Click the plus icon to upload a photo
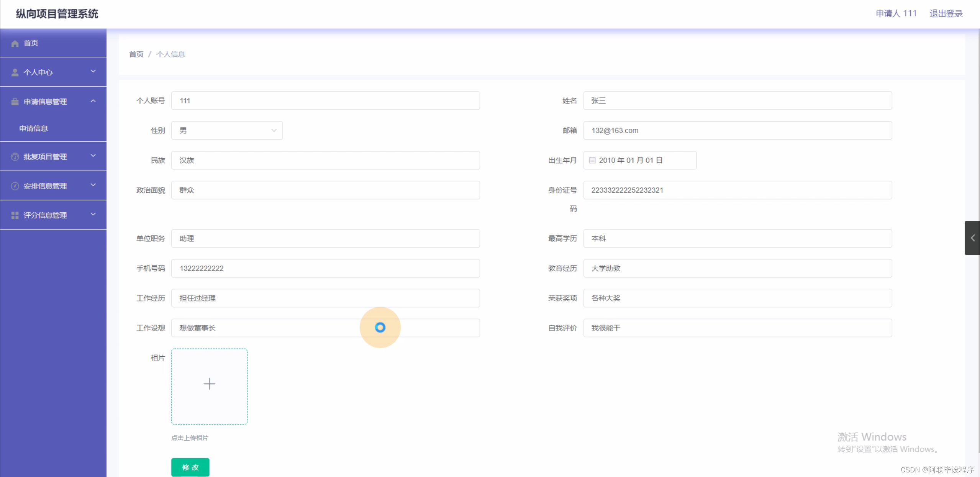The height and width of the screenshot is (477, 980). tap(209, 384)
